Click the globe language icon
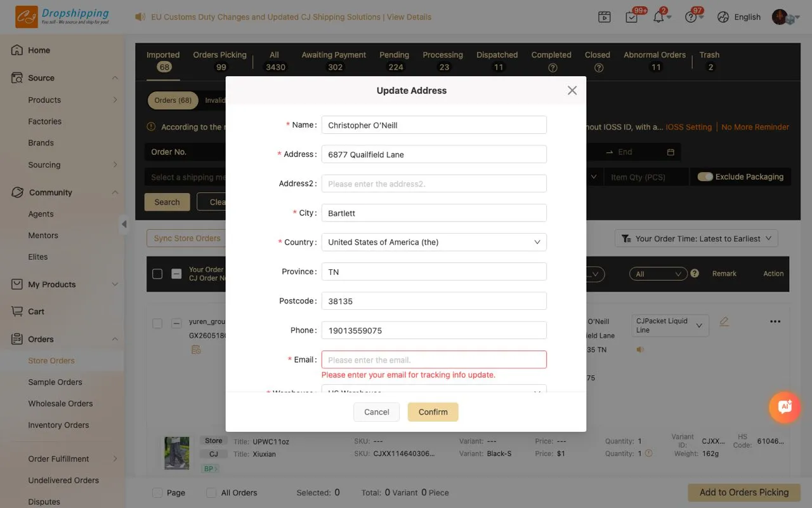Screen dimensions: 812x508 click(723, 17)
